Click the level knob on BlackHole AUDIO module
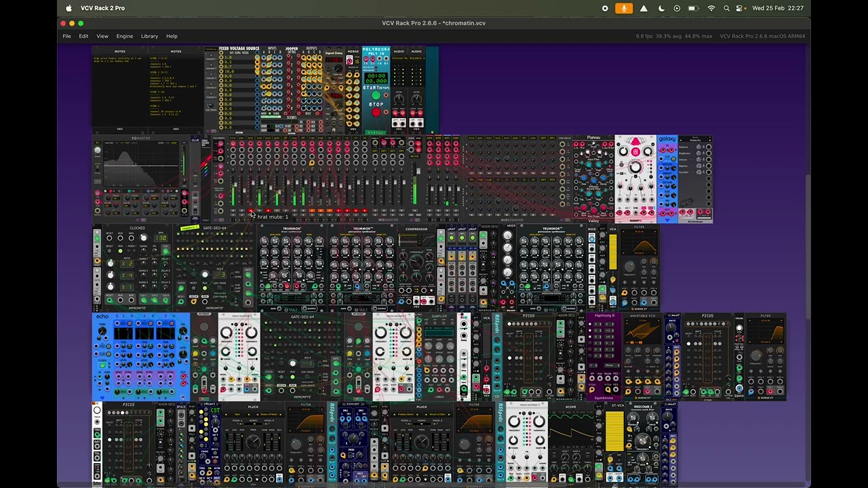 coord(416,99)
